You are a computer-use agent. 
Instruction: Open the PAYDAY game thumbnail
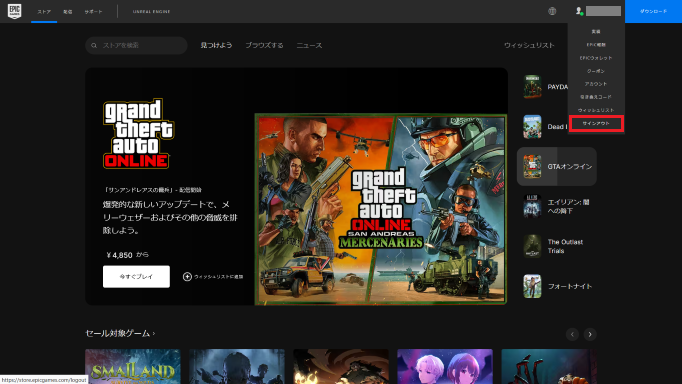pos(532,87)
